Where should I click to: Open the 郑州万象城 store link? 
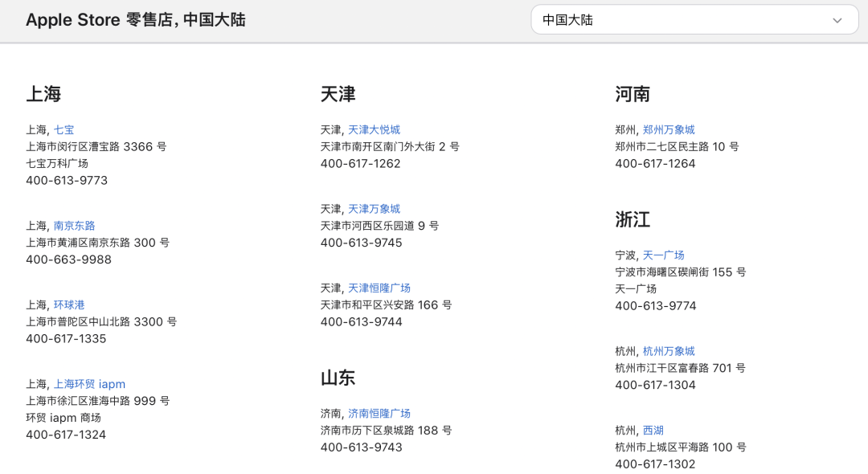pyautogui.click(x=669, y=130)
